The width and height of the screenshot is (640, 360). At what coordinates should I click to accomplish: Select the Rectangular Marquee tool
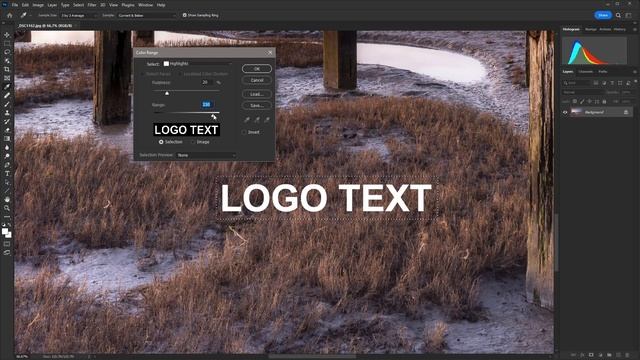pyautogui.click(x=7, y=43)
